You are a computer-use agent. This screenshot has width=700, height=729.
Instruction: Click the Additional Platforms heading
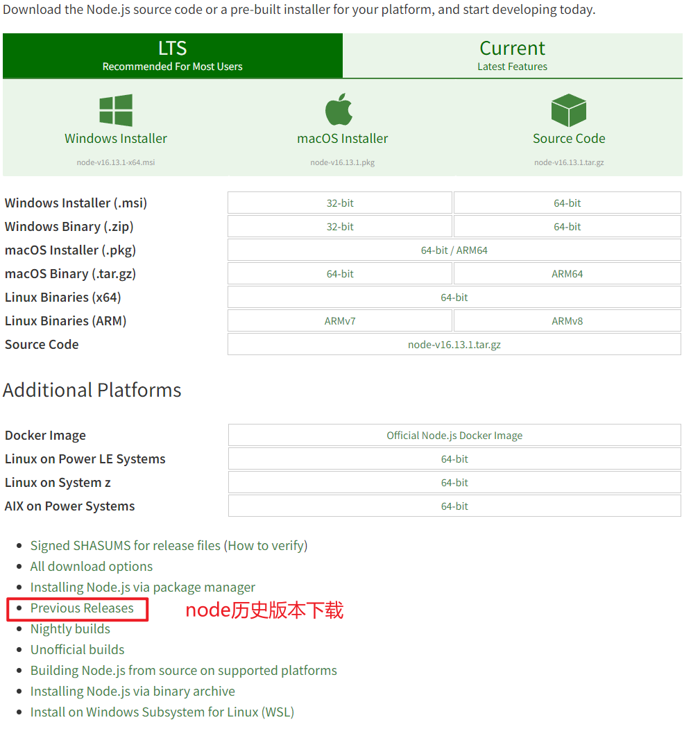92,390
